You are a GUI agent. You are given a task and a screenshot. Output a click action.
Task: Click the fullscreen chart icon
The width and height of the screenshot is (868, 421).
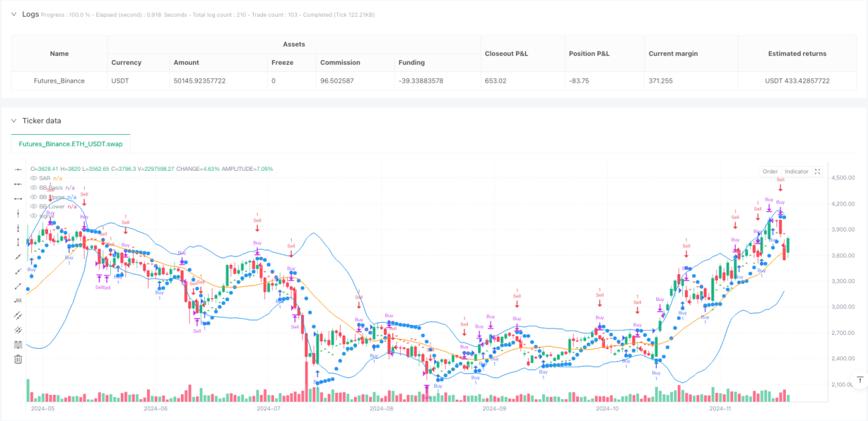pos(818,171)
